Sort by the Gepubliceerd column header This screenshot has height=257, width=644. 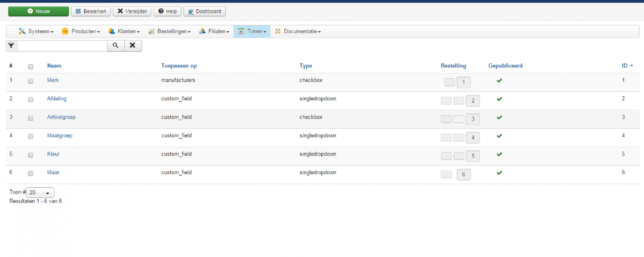pyautogui.click(x=505, y=66)
